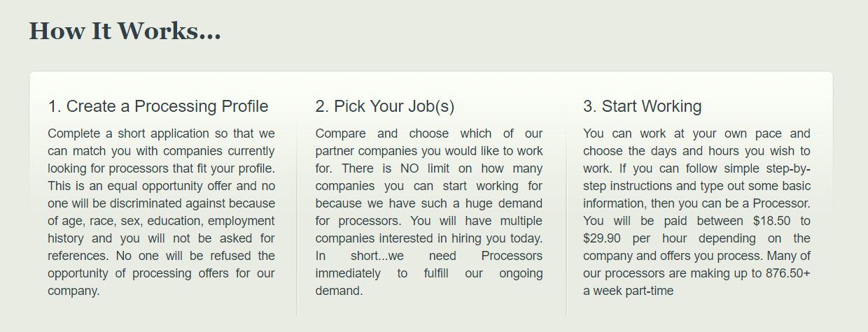Click the "How It Works..." heading
Viewport: 868px width, 332px height.
click(125, 31)
